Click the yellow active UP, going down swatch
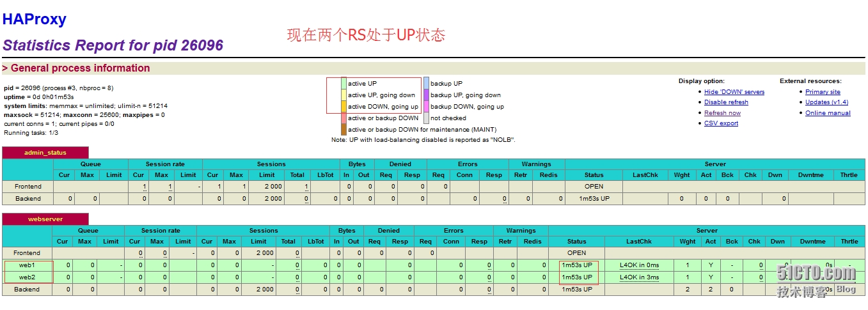868x310 pixels. (343, 95)
